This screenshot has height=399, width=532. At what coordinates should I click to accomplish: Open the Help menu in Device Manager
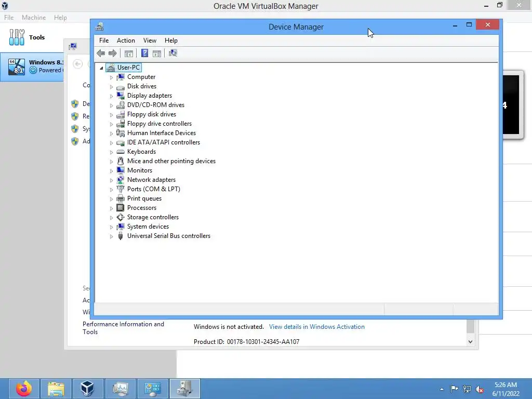pyautogui.click(x=171, y=41)
